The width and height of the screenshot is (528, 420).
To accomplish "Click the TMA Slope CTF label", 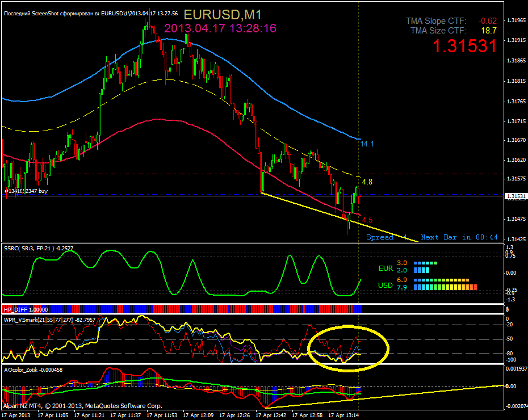I will pyautogui.click(x=436, y=21).
